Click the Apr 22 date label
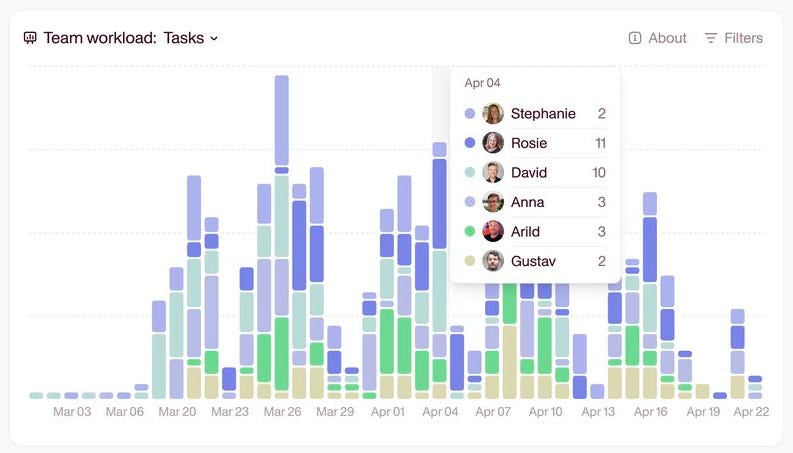Image resolution: width=793 pixels, height=453 pixels. (751, 412)
